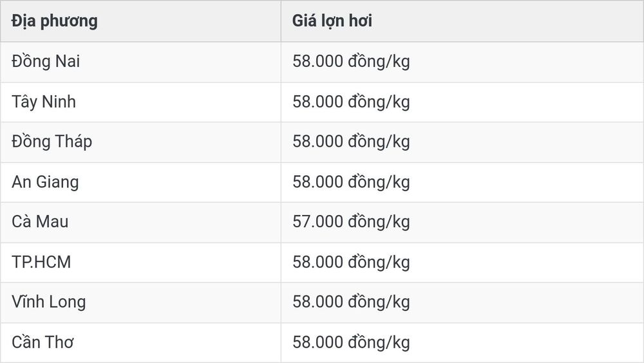Click the TP.HCM price value

[351, 263]
